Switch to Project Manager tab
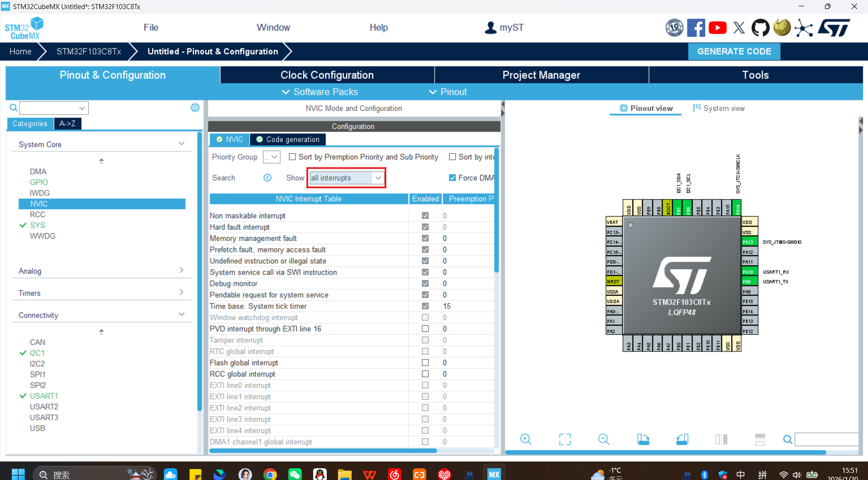Image resolution: width=868 pixels, height=480 pixels. pyautogui.click(x=541, y=75)
